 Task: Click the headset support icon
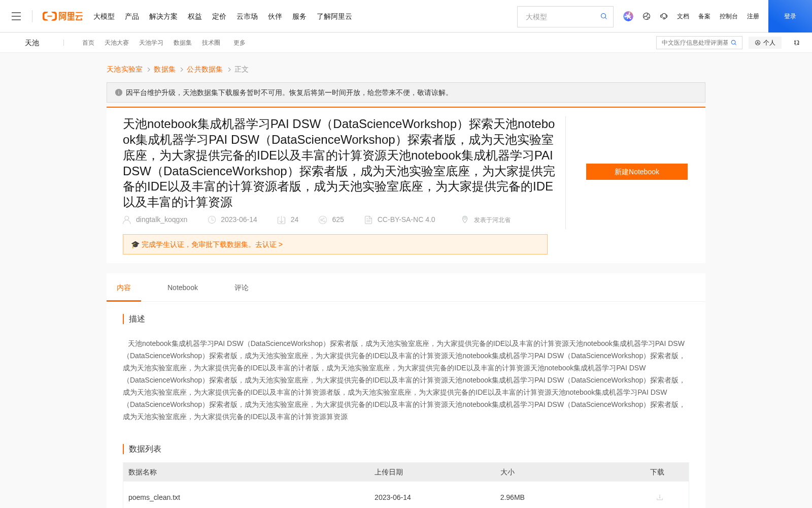(x=664, y=16)
